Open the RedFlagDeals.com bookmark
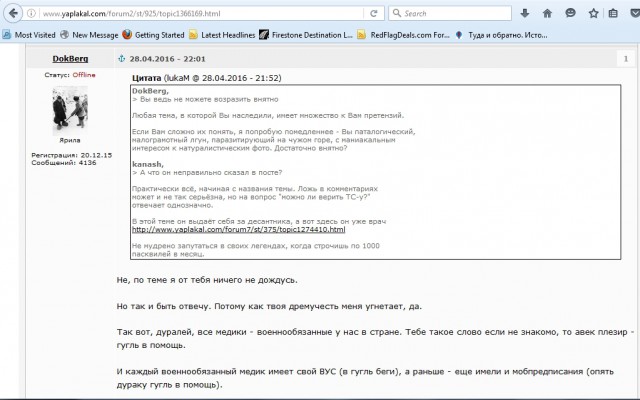This screenshot has height=400, width=640. (403, 35)
